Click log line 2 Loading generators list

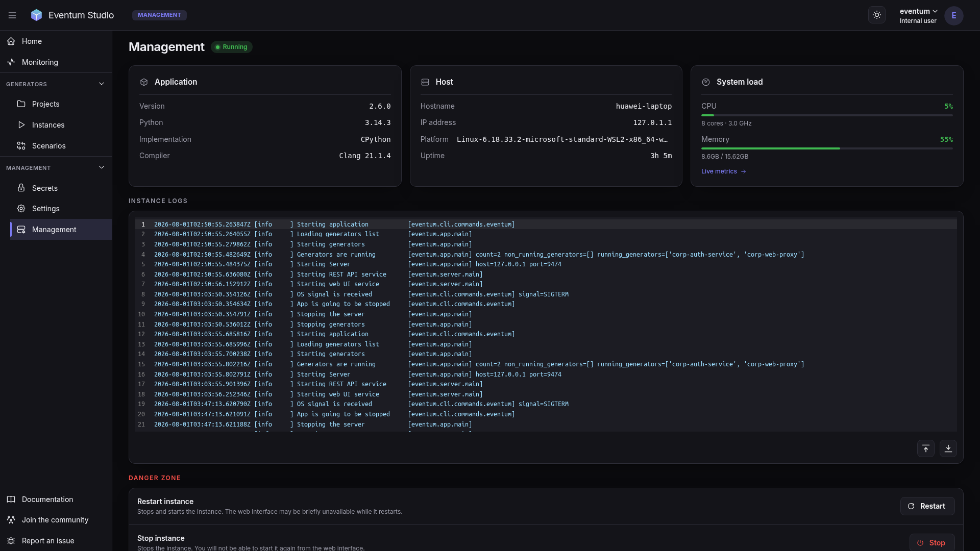click(546, 234)
